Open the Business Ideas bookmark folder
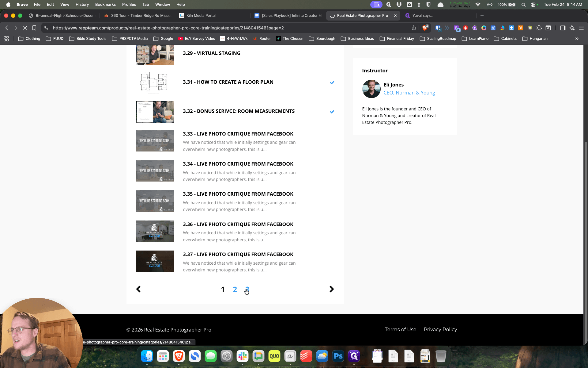Viewport: 588px width, 368px height. point(357,39)
